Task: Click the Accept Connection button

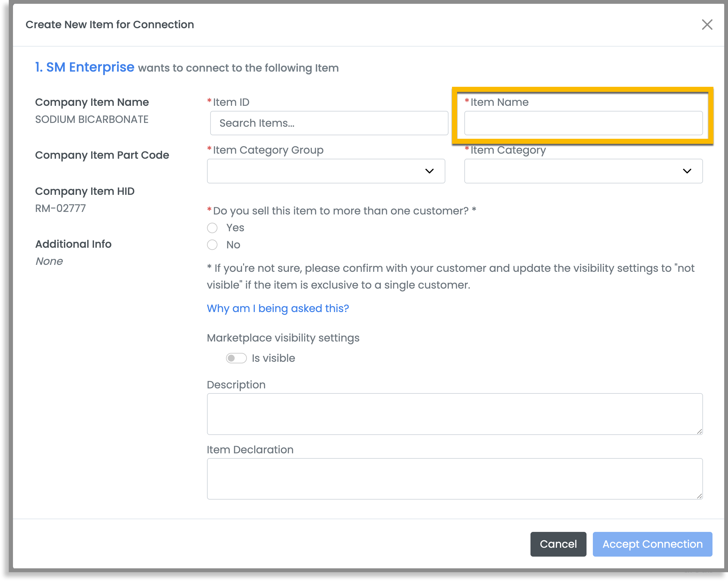Action: click(x=652, y=544)
